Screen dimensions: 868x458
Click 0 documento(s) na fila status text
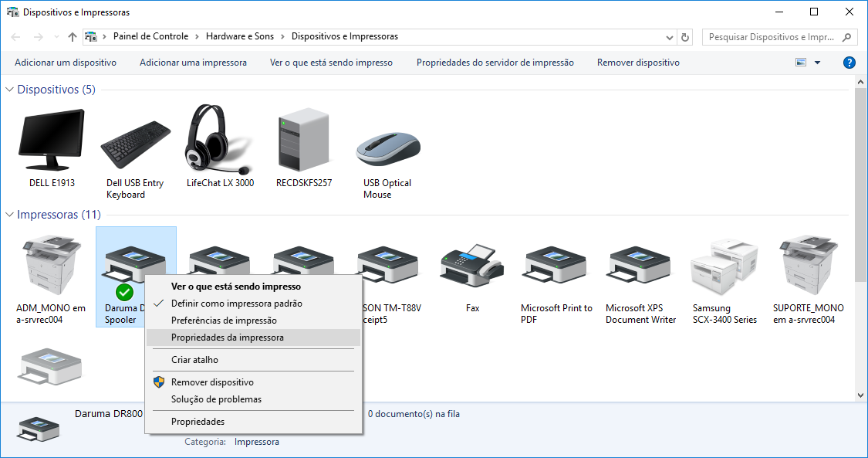[x=414, y=414]
